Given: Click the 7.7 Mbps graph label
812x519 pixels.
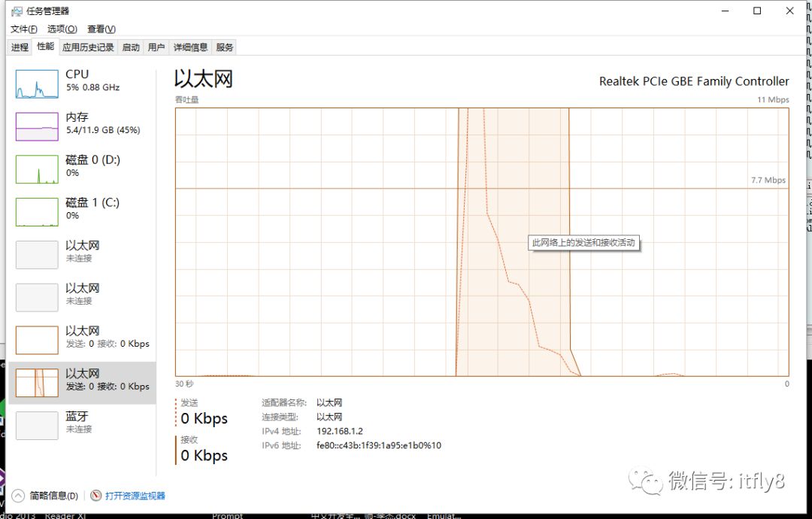Looking at the screenshot, I should [768, 181].
